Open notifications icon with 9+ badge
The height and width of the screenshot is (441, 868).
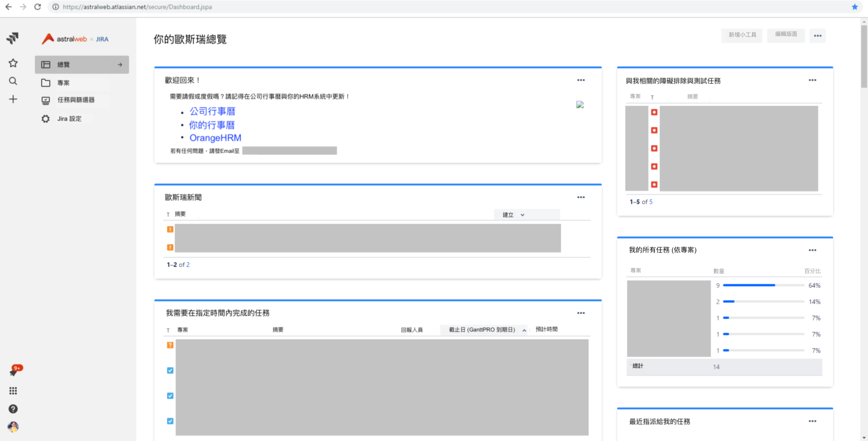point(14,371)
